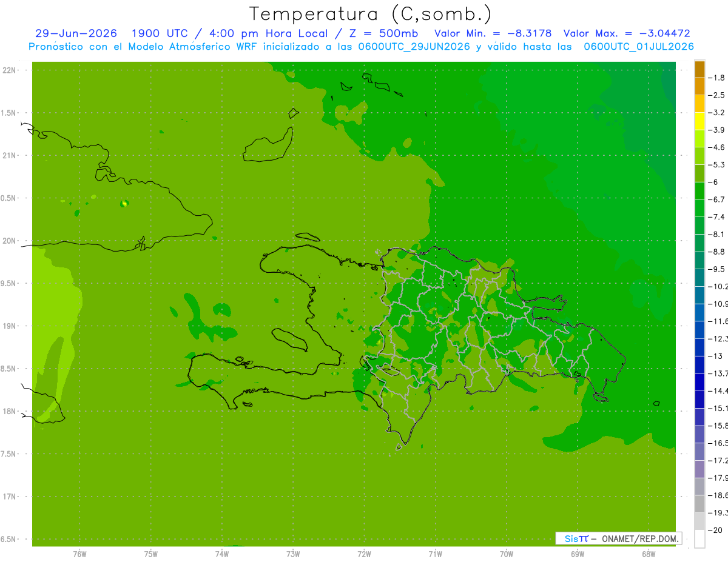Click the "-6" colorbar label
The height and width of the screenshot is (562, 728).
pos(713,182)
